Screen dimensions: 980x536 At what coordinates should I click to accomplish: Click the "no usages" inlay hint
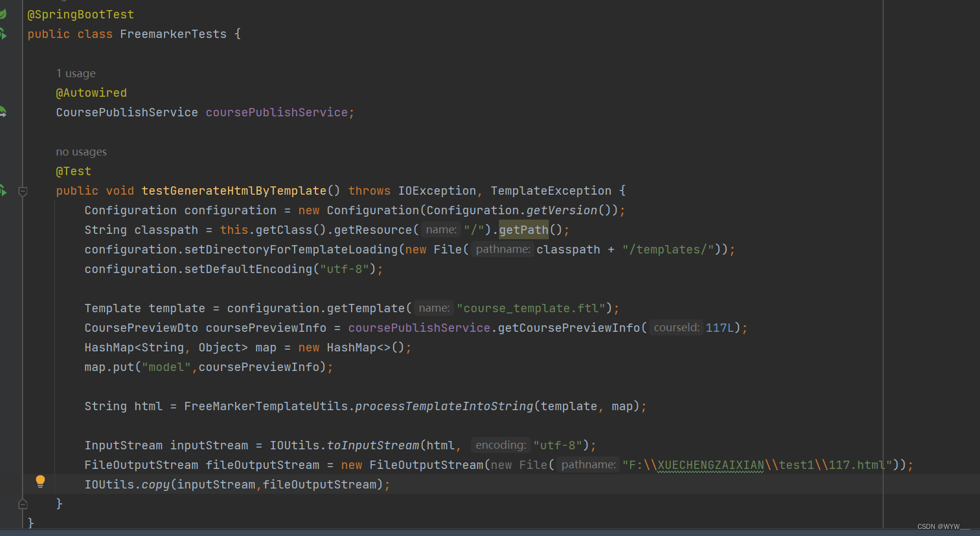pyautogui.click(x=81, y=152)
